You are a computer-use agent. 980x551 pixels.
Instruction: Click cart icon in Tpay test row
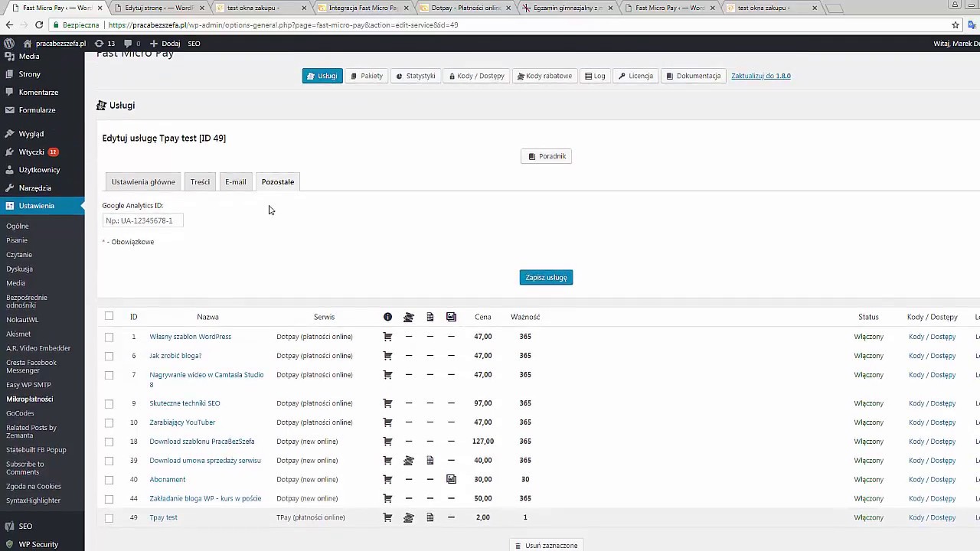387,518
